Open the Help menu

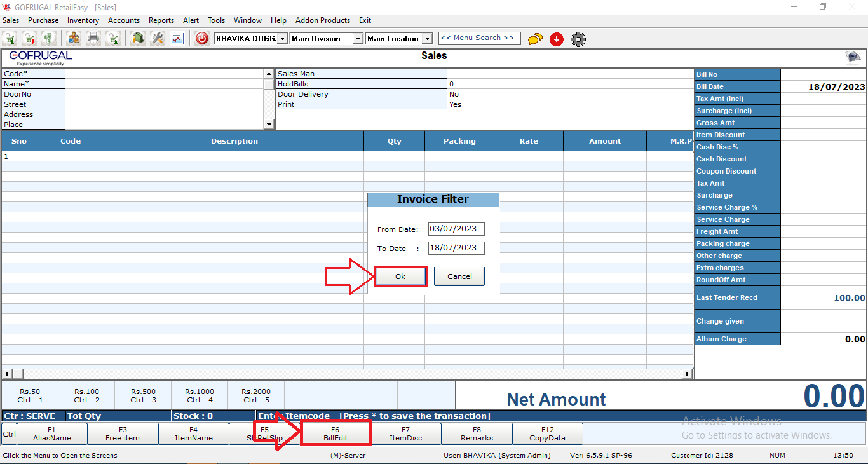point(278,20)
